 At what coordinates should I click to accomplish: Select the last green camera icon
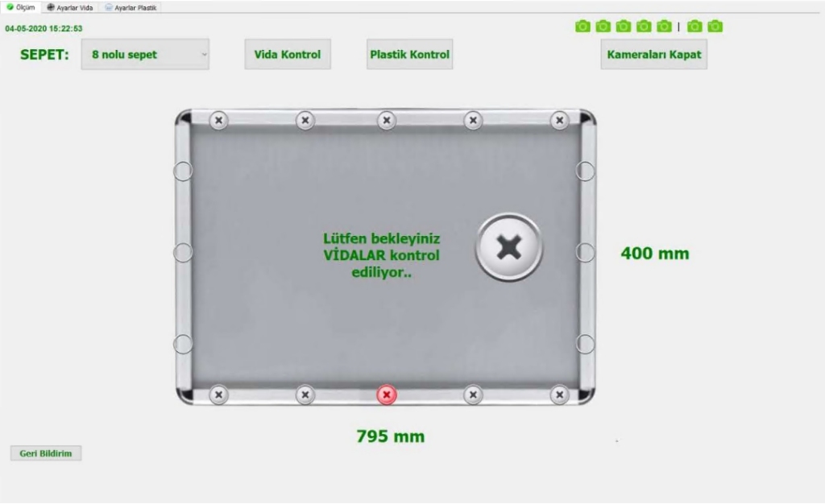click(715, 27)
